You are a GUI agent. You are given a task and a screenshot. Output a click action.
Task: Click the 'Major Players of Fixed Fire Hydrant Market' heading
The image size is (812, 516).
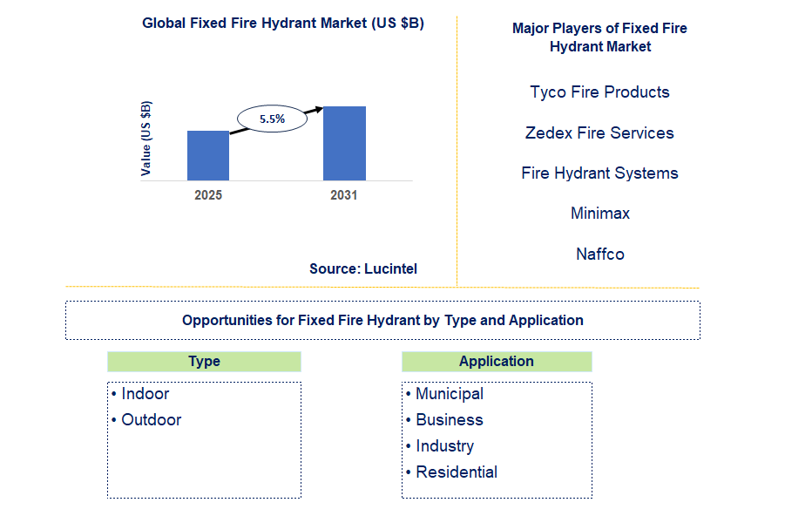599,37
